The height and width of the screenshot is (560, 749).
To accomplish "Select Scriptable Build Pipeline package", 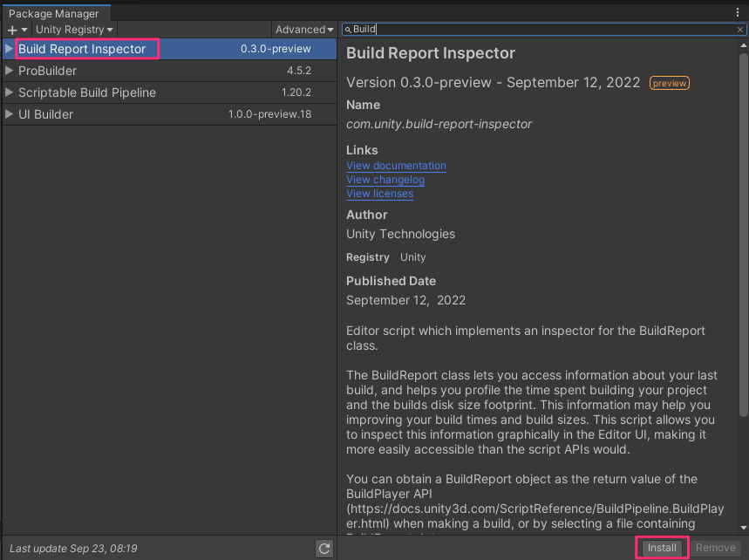I will click(x=169, y=92).
